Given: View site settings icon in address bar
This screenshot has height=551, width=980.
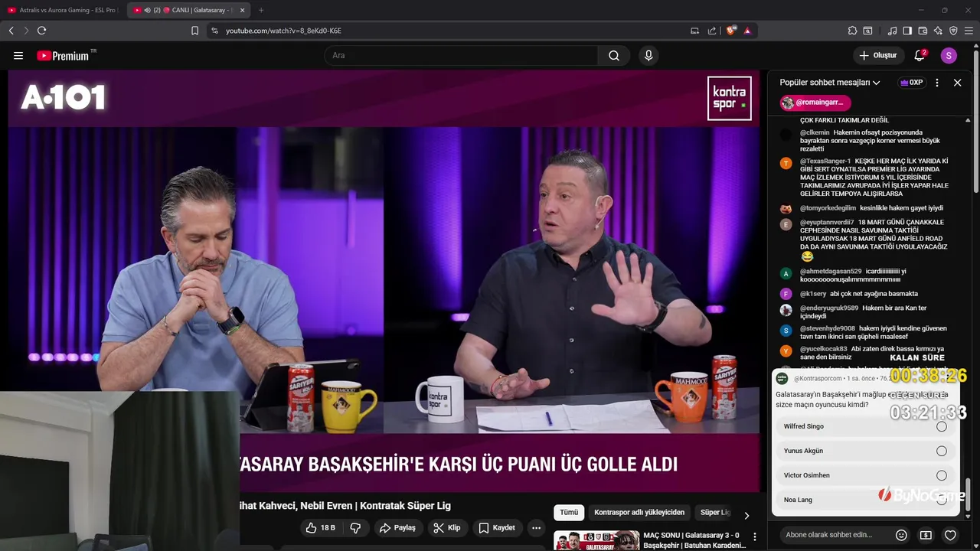Looking at the screenshot, I should [214, 31].
